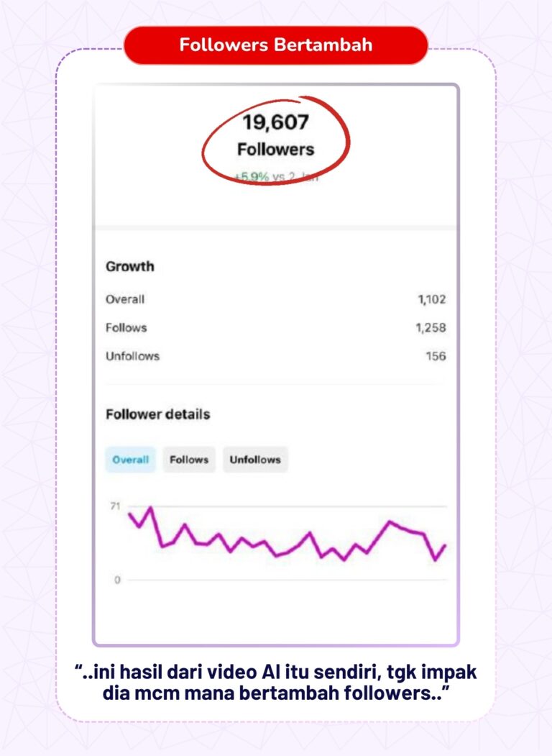Click the Growth section heading
Screen dimensions: 552x756
(130, 266)
